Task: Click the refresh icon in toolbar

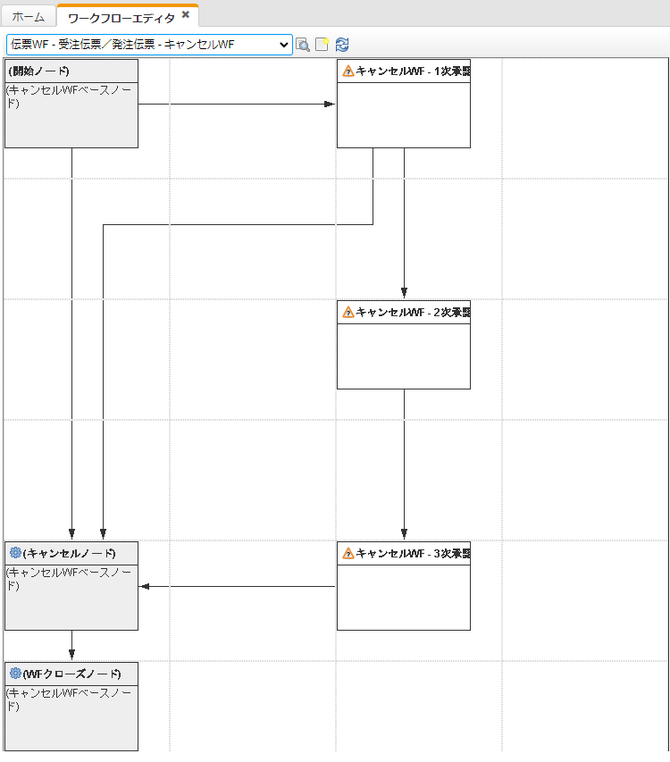Action: click(342, 44)
